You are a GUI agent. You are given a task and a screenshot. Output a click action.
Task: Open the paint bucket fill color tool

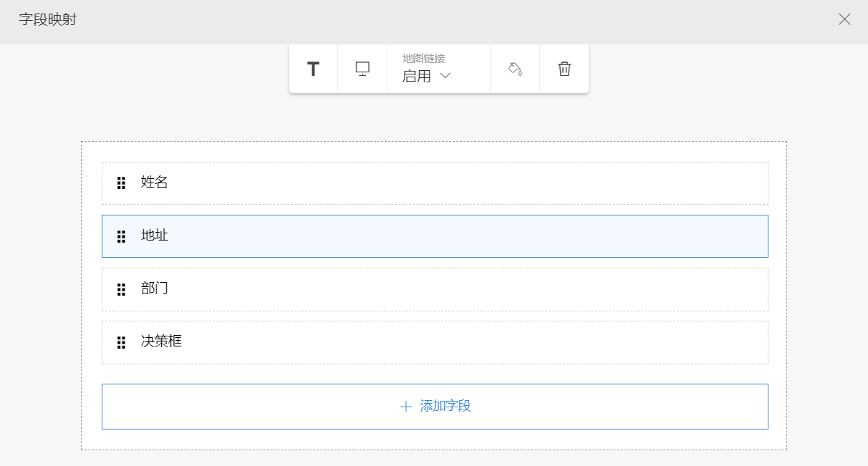[515, 69]
